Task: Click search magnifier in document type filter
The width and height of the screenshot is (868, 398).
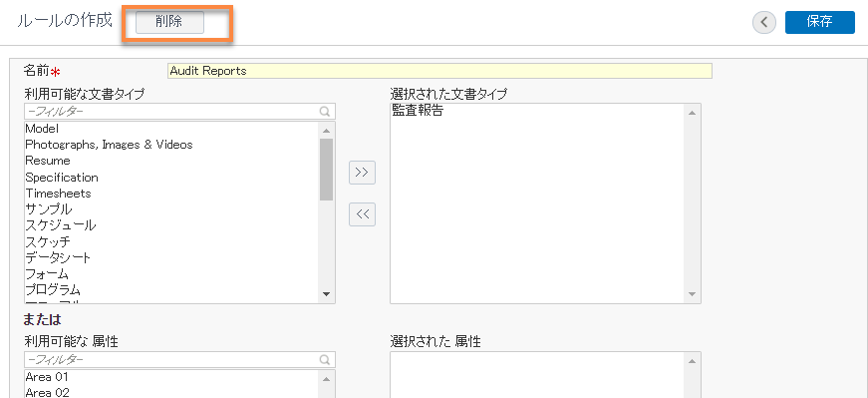Action: pyautogui.click(x=326, y=112)
